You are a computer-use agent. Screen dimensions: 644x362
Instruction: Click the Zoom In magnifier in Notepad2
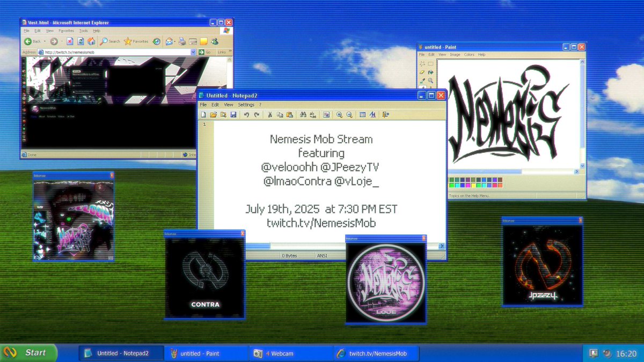pos(339,114)
